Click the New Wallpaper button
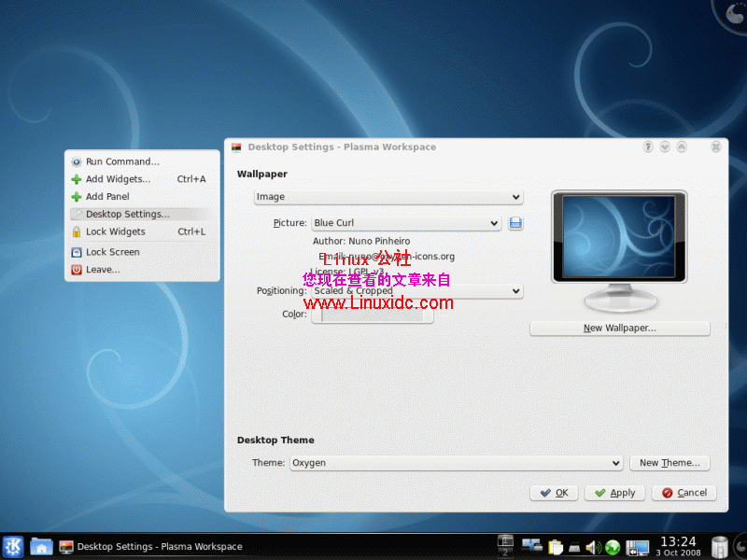 (x=619, y=328)
